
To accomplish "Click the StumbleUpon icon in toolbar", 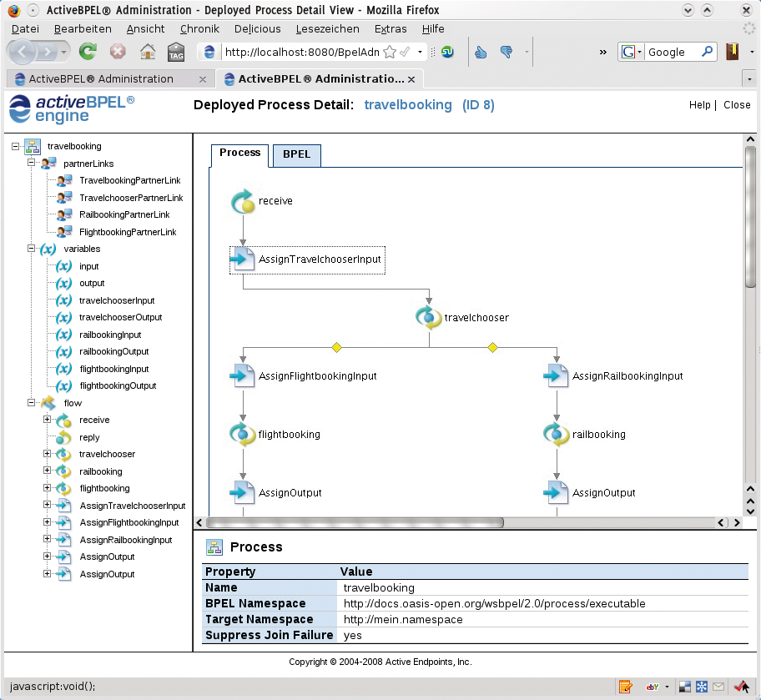I will [x=447, y=52].
